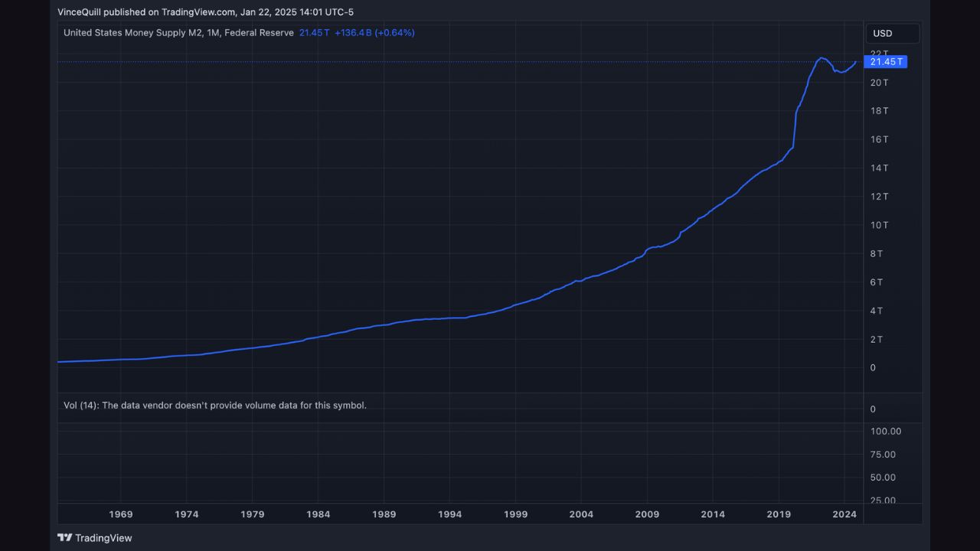Click the 6 T price axis label
This screenshot has width=980, height=551.
tap(877, 282)
